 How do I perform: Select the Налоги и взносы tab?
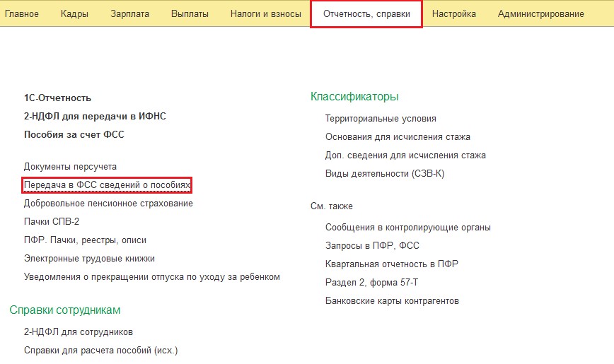[265, 14]
